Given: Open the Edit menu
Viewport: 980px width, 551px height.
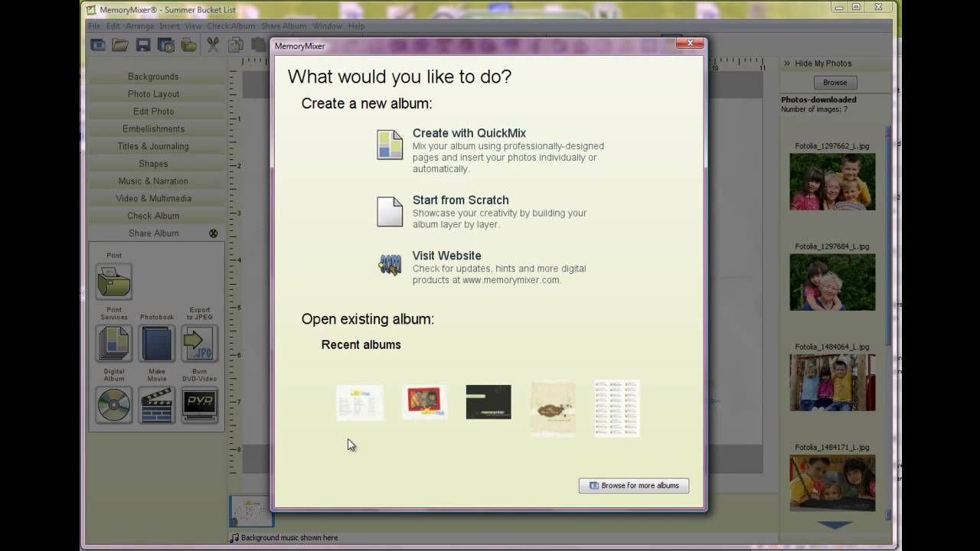Looking at the screenshot, I should (x=113, y=26).
